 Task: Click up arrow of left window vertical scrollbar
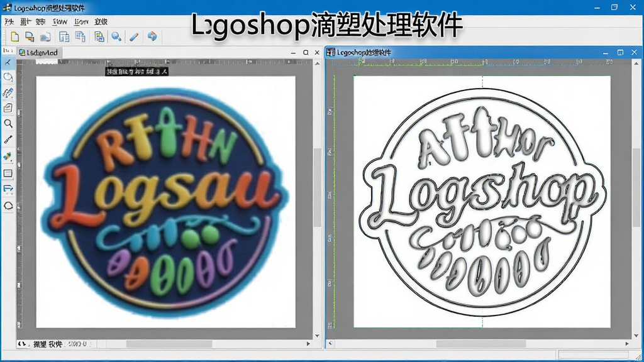coord(317,63)
